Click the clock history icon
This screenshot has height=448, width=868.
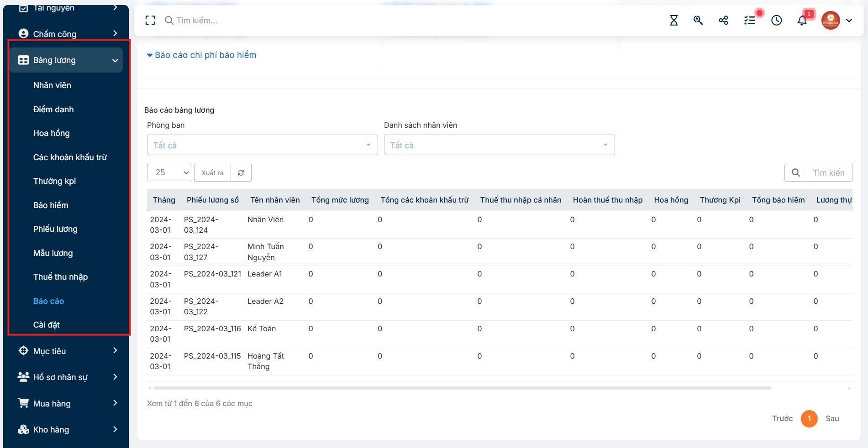pyautogui.click(x=776, y=20)
